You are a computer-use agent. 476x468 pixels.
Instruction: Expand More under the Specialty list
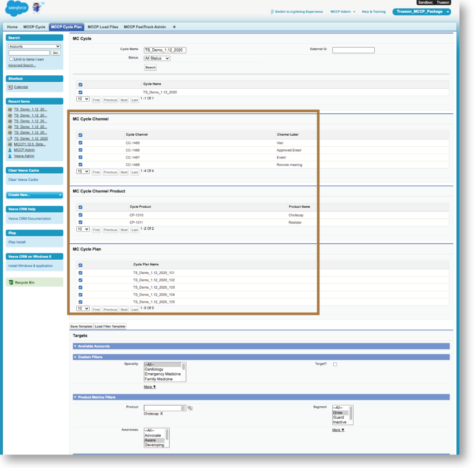(x=150, y=387)
